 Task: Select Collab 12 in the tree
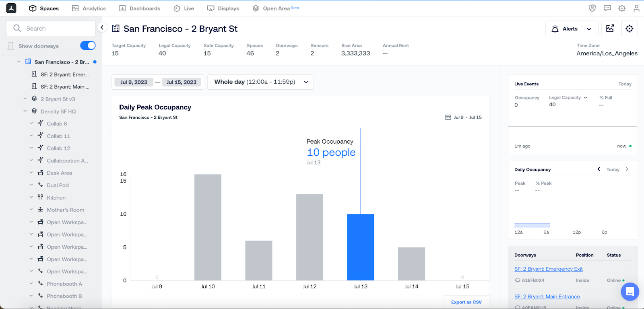(58, 148)
